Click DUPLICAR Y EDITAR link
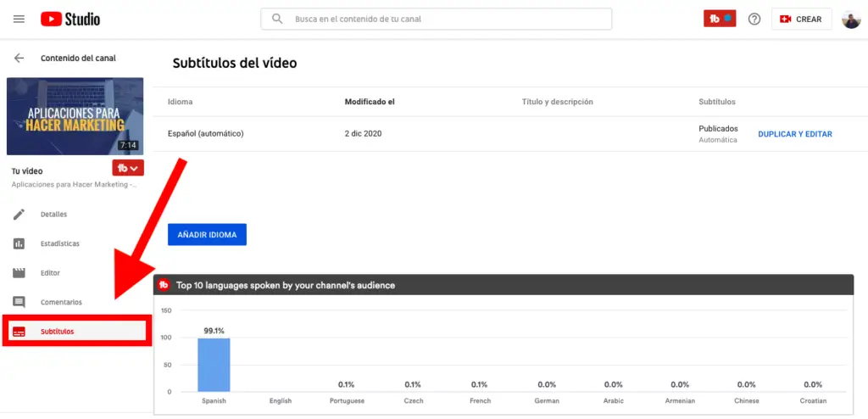 coord(795,134)
